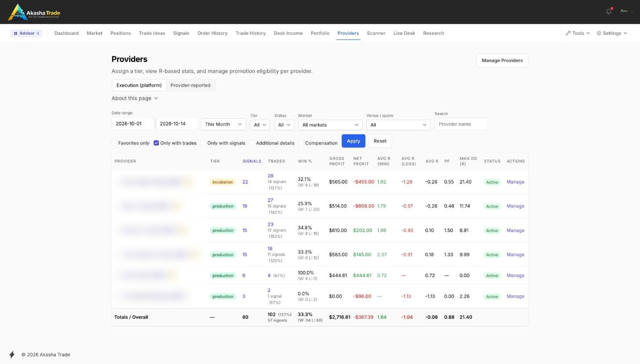
Task: Open the This Month range dropdown
Action: coord(223,124)
